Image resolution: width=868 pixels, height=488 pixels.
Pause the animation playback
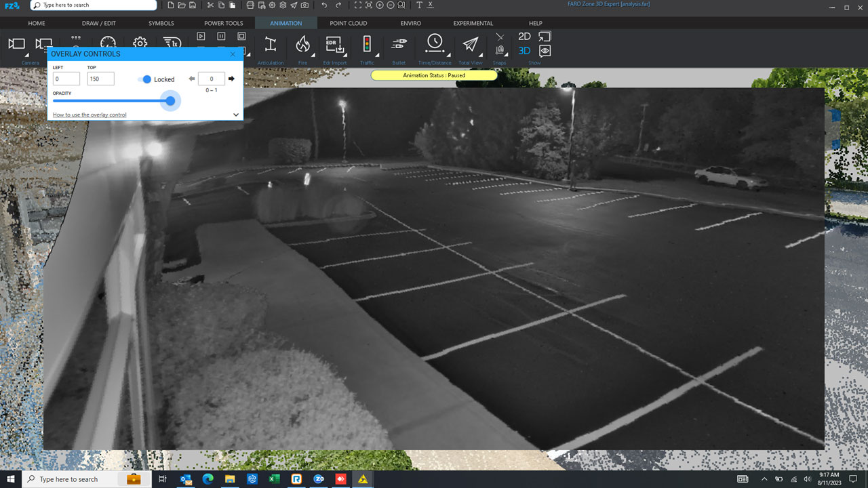pos(221,36)
